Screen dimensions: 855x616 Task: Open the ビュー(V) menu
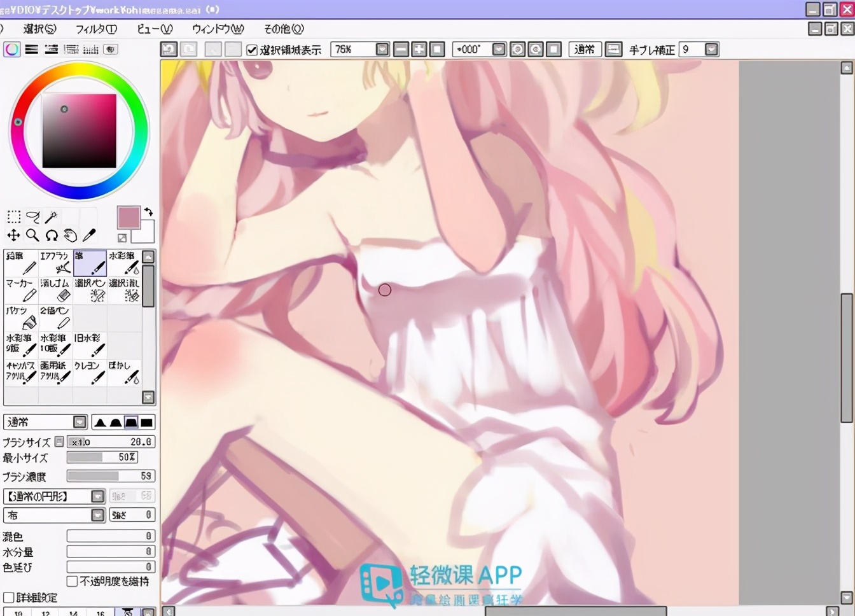(155, 29)
